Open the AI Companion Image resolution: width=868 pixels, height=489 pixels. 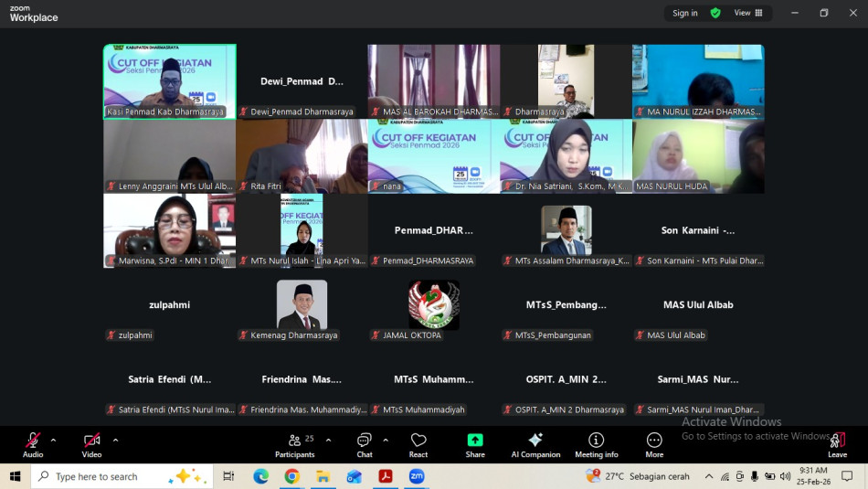tap(535, 445)
